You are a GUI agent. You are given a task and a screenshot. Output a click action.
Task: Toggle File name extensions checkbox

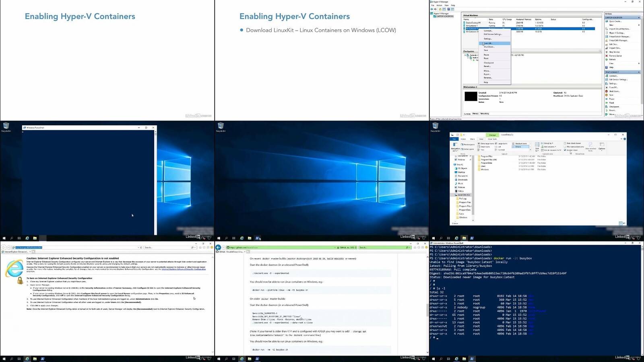click(574, 147)
